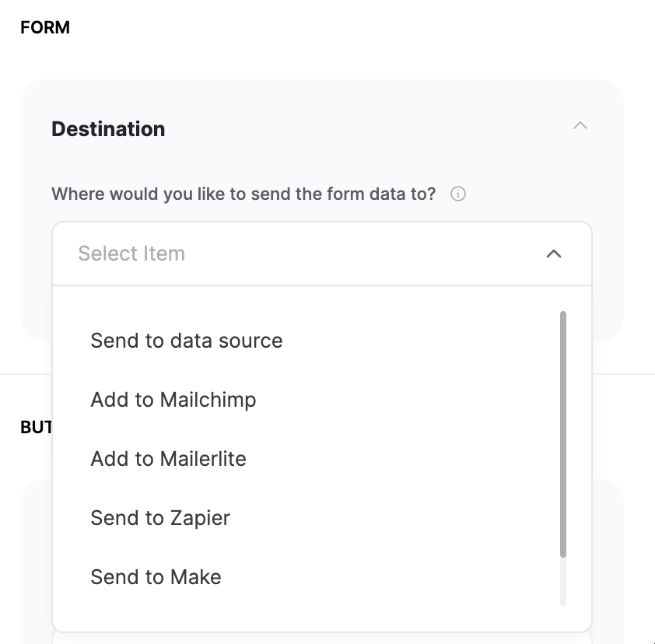Select the Mailchimp integration entry
Screen dimensions: 655x644
click(x=173, y=400)
